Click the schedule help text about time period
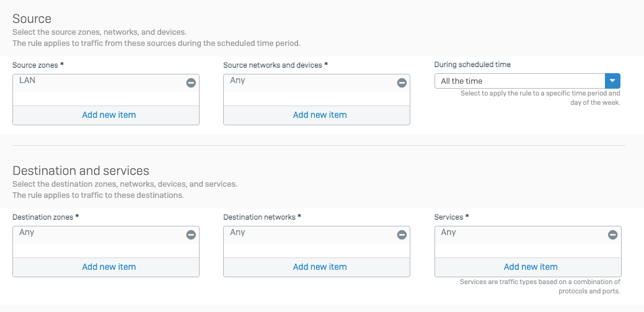Image resolution: width=644 pixels, height=312 pixels. click(540, 98)
